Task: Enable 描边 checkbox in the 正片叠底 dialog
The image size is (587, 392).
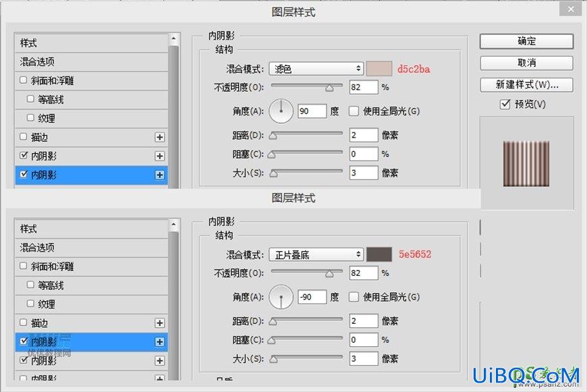Action: pos(24,323)
